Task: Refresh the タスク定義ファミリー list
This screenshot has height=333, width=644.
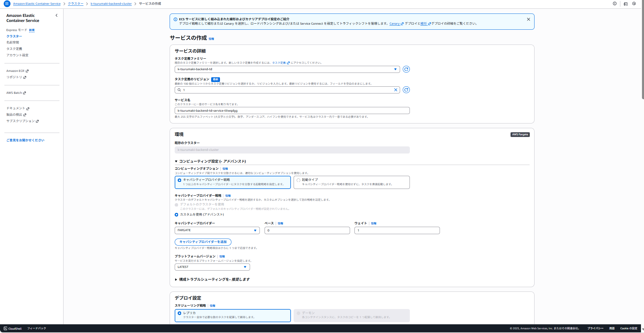Action: coord(406,69)
